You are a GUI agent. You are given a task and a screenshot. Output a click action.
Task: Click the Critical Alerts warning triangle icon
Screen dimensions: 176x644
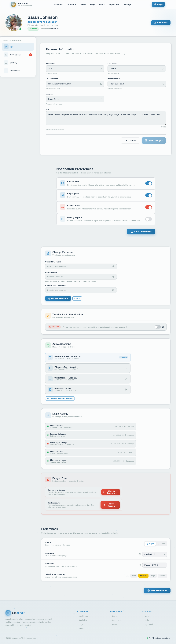point(63,207)
